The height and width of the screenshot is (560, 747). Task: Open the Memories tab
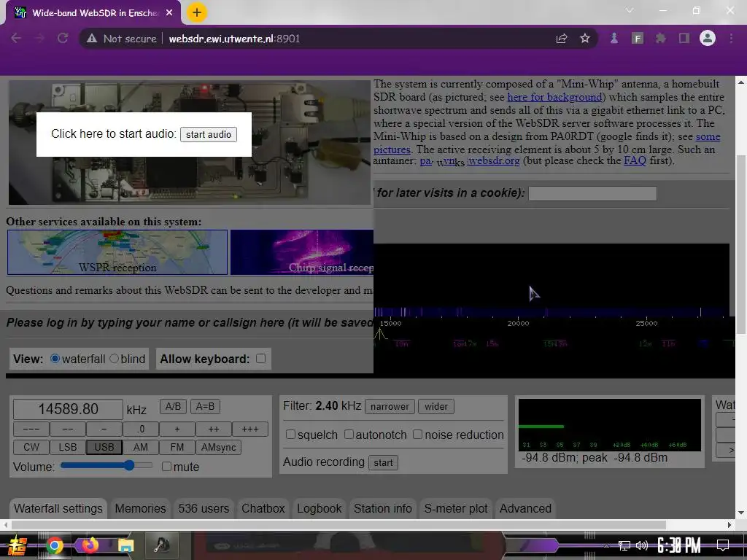pyautogui.click(x=140, y=508)
